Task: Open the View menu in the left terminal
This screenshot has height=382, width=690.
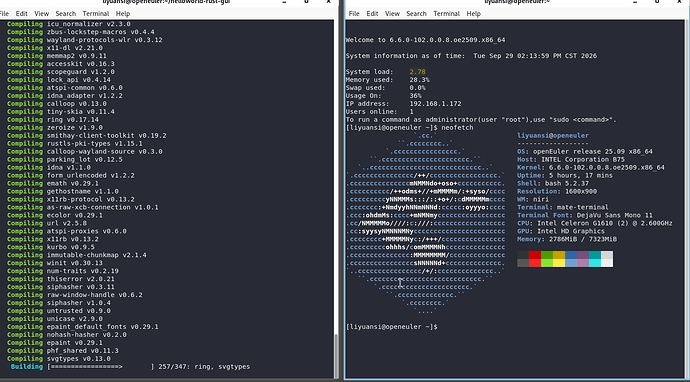Action: (x=41, y=14)
